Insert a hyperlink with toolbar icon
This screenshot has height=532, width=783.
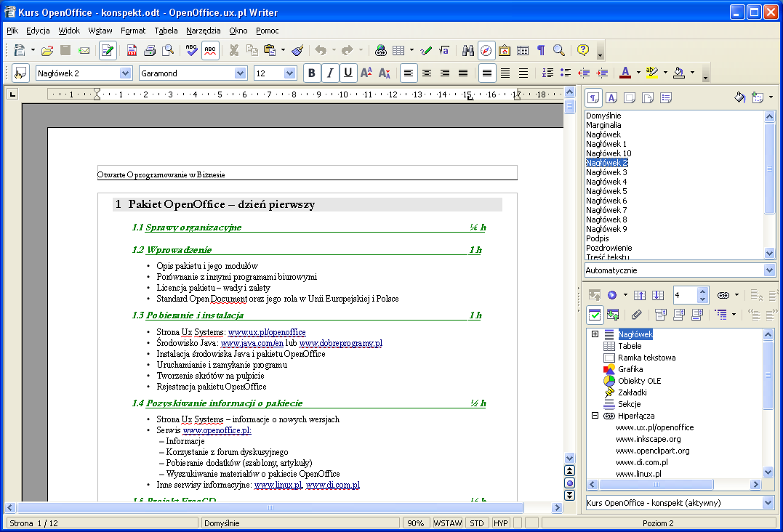(380, 50)
